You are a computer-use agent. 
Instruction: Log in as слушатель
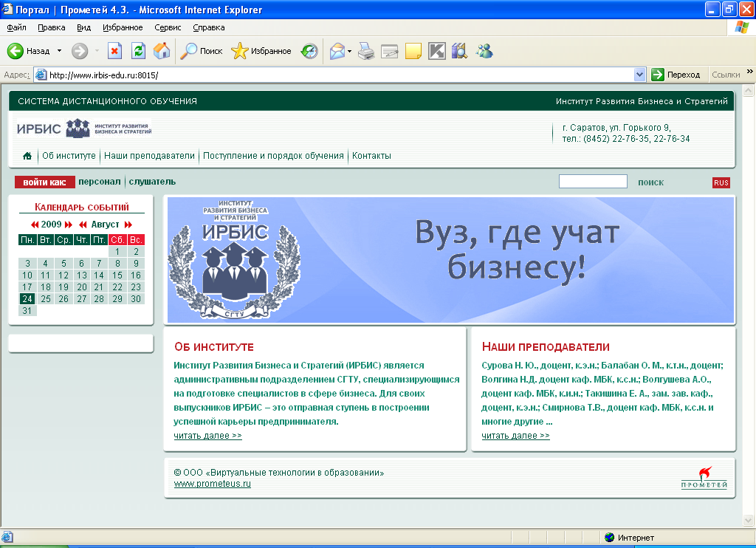click(x=152, y=182)
